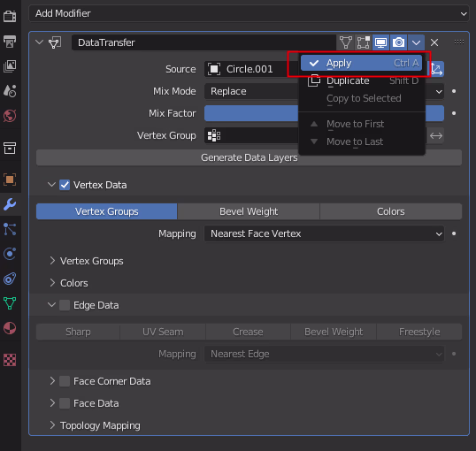The image size is (476, 451).
Task: Click the Circle.001 source object icon
Action: 214,69
